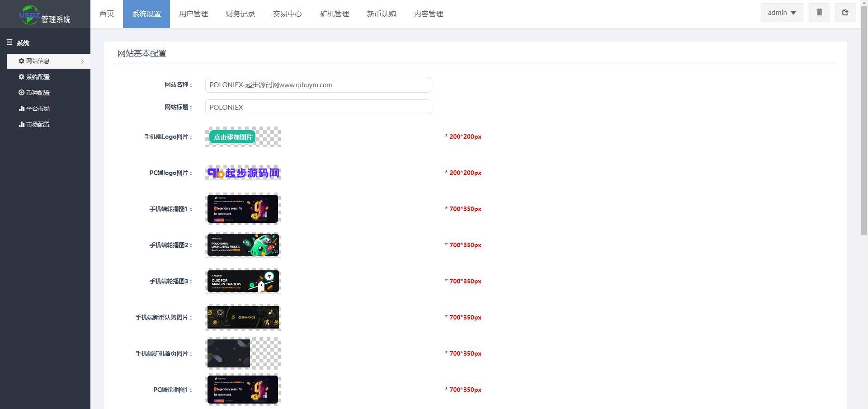Open 网站信息 in the sidebar

48,61
